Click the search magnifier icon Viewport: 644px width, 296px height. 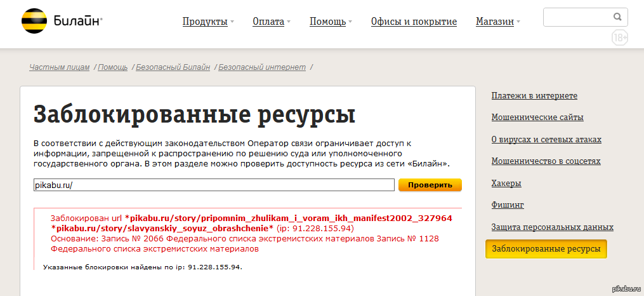coord(617,17)
